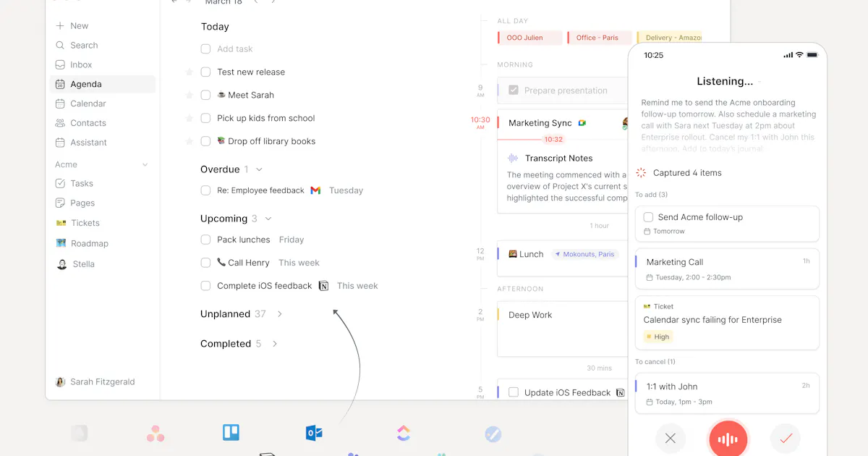Open the Marketing Call card on phone
This screenshot has height=456, width=868.
(727, 269)
